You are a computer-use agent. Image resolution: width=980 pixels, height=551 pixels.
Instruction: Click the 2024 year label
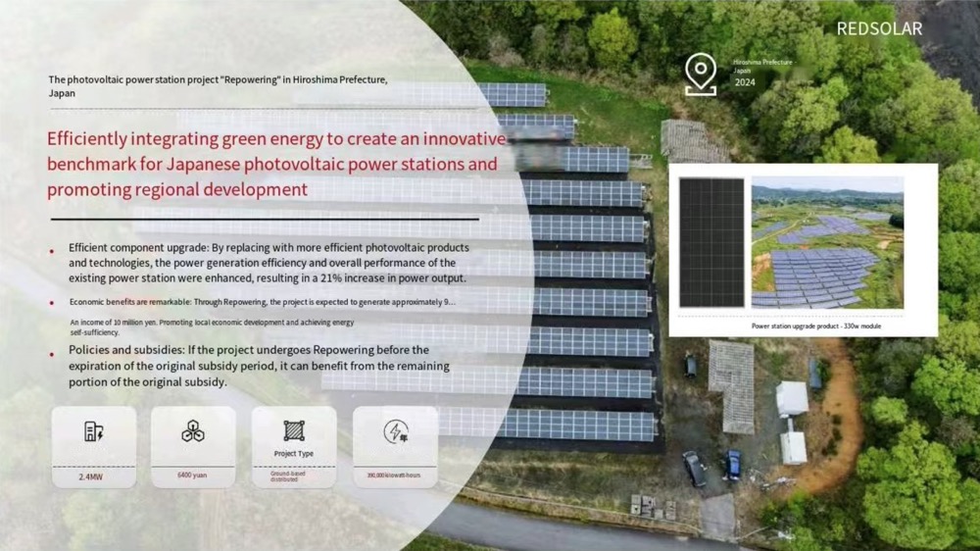point(745,82)
